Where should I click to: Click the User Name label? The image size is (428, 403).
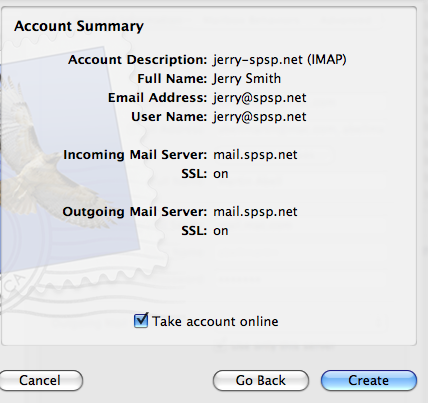(x=169, y=117)
